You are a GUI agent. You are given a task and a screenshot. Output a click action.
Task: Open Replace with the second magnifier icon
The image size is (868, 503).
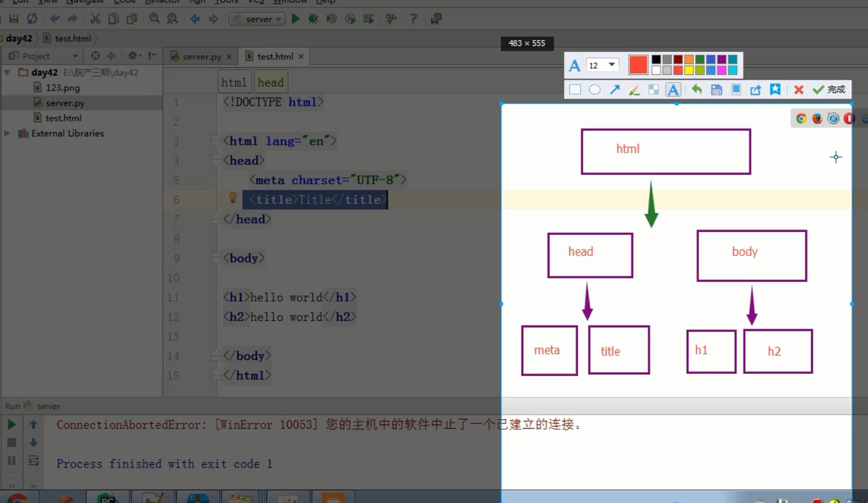click(172, 19)
